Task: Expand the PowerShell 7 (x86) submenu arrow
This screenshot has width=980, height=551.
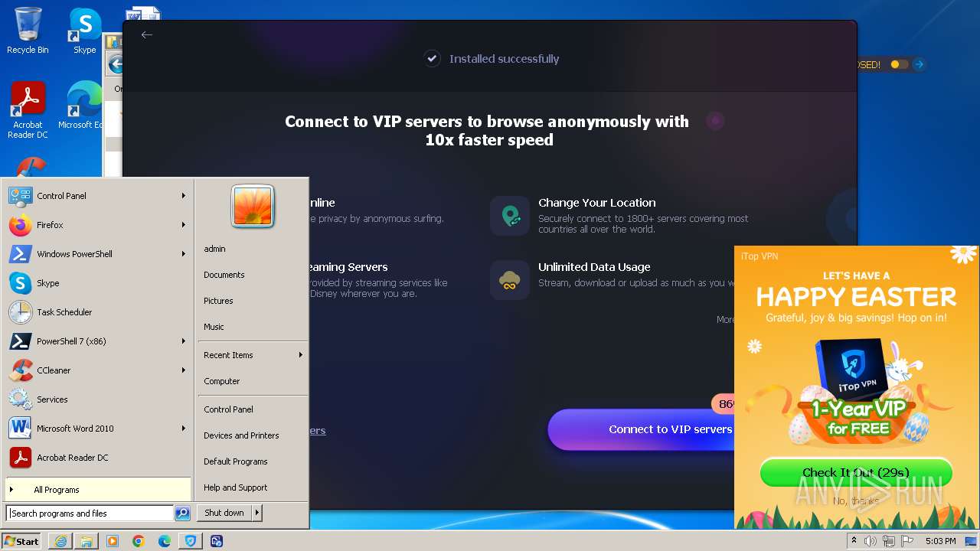Action: (x=184, y=341)
